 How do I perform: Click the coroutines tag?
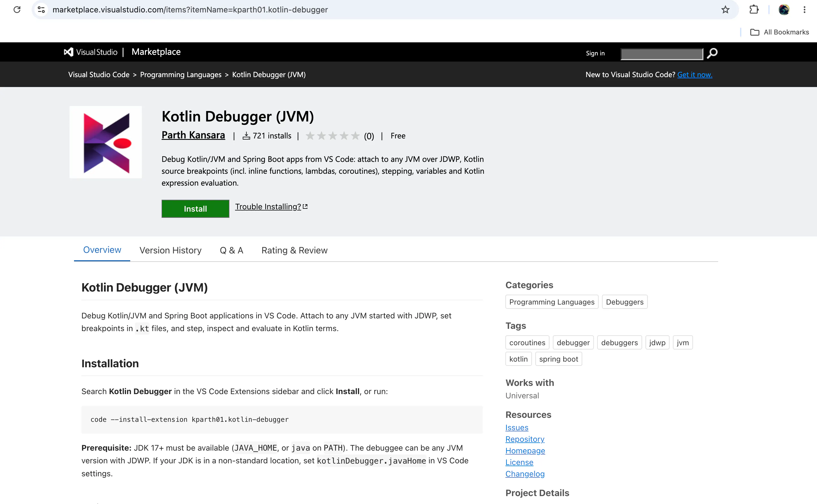527,343
